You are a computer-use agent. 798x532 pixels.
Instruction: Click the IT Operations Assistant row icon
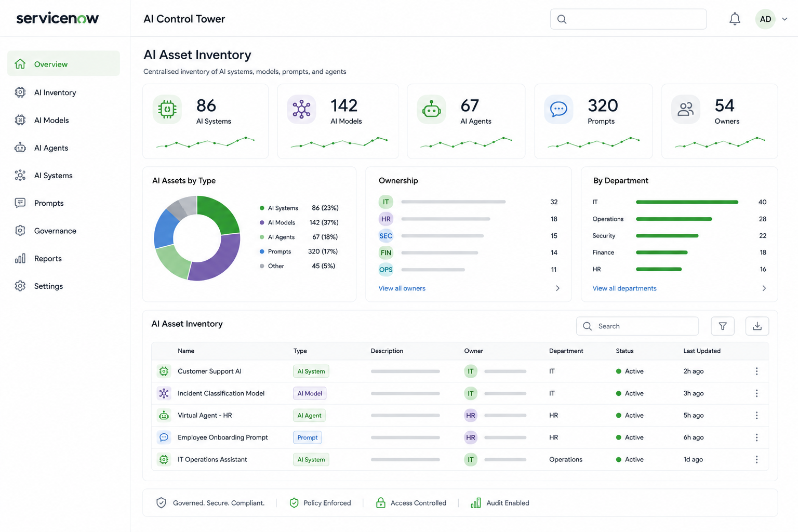(164, 459)
